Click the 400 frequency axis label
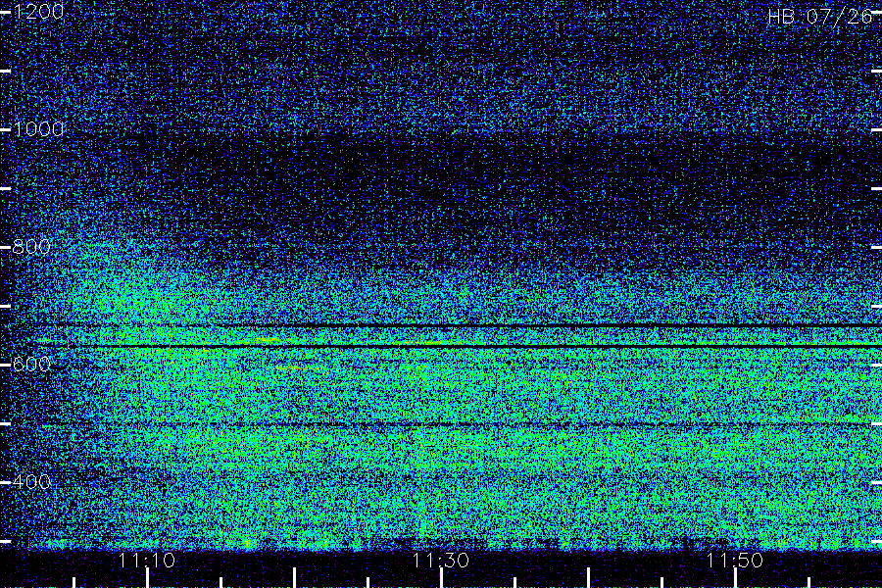 (x=32, y=482)
